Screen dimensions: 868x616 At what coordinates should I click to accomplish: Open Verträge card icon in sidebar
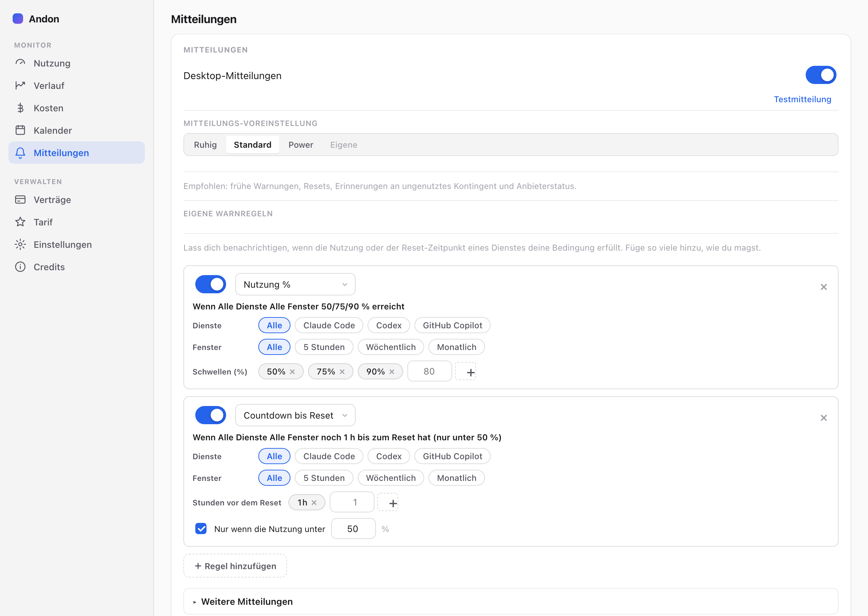(20, 199)
